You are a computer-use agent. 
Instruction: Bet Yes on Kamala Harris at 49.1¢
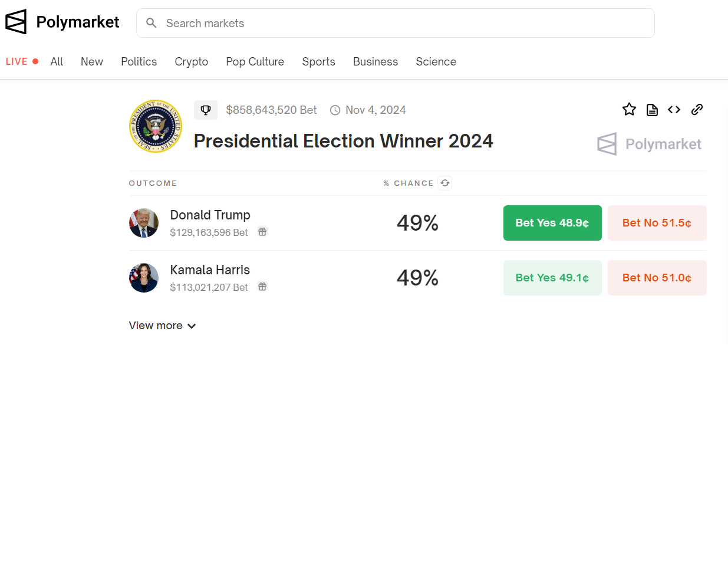pyautogui.click(x=552, y=278)
